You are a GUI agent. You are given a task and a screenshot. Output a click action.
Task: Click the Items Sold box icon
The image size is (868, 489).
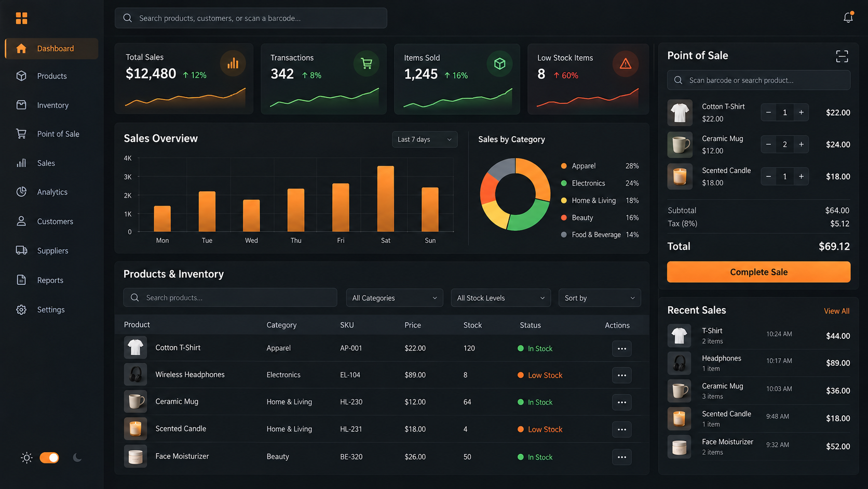(500, 63)
